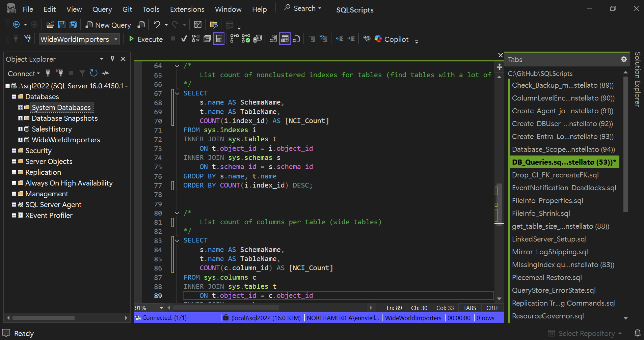Image resolution: width=644 pixels, height=340 pixels.
Task: Click the Execute query button
Action: tap(146, 39)
